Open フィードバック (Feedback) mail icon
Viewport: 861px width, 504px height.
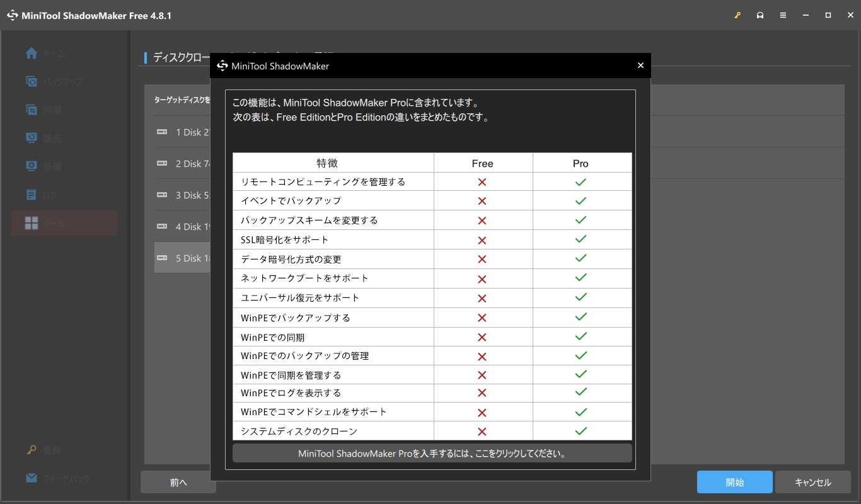pyautogui.click(x=32, y=478)
